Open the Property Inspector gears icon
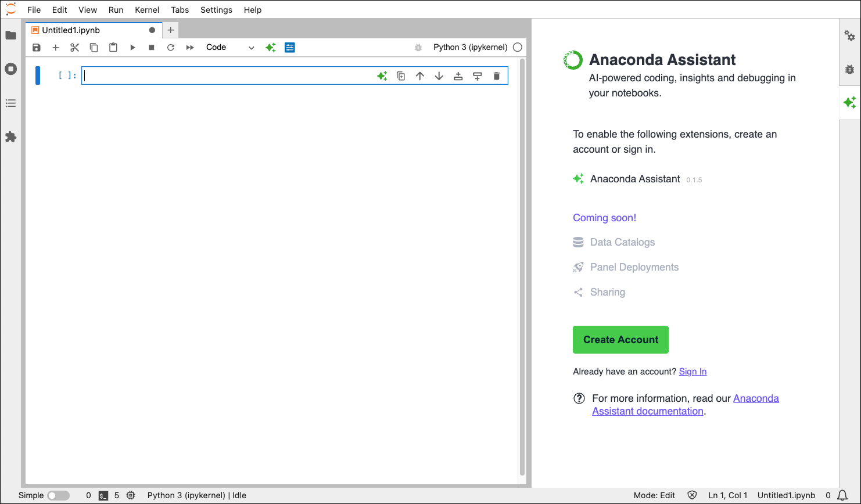This screenshot has height=504, width=861. pos(850,36)
